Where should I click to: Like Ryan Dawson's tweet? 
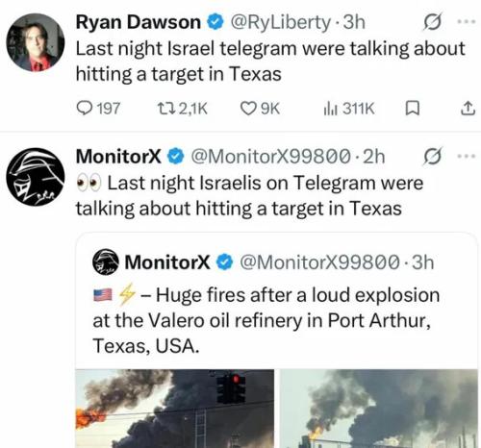pyautogui.click(x=261, y=109)
